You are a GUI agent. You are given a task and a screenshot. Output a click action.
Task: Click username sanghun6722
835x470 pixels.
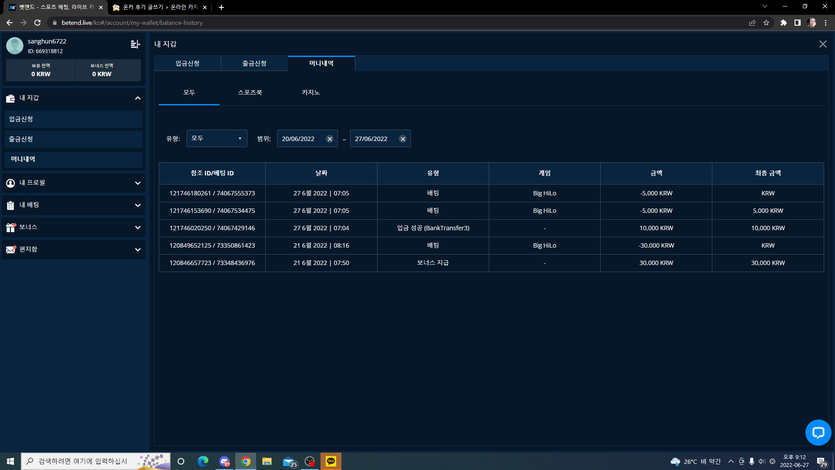click(47, 42)
